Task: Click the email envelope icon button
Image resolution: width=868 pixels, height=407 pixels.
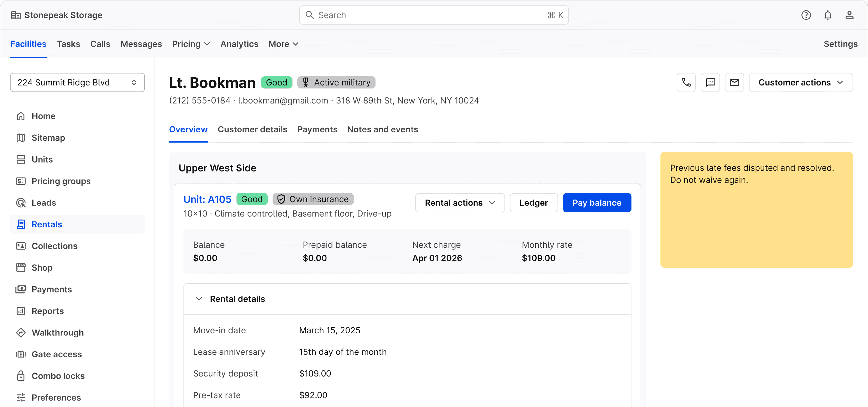Action: click(x=734, y=82)
